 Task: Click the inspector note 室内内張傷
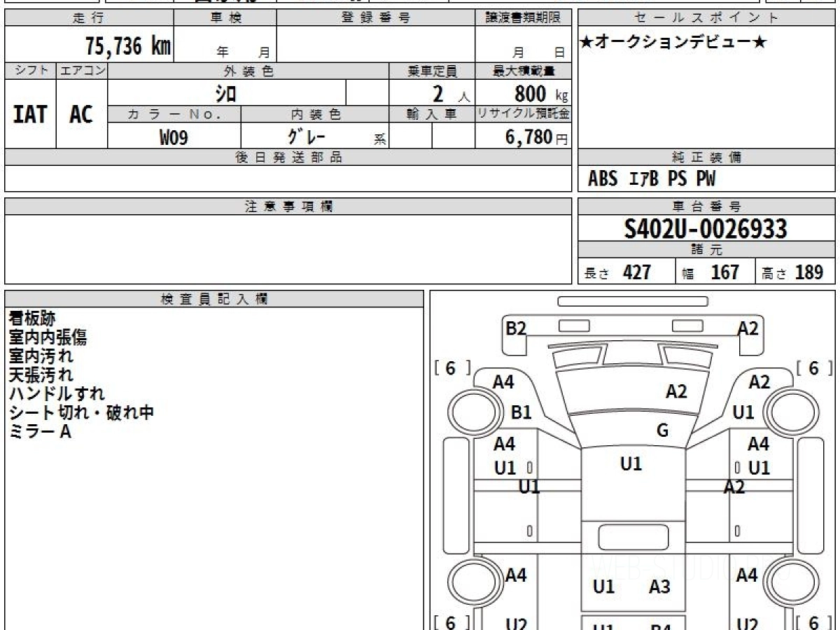tap(48, 337)
